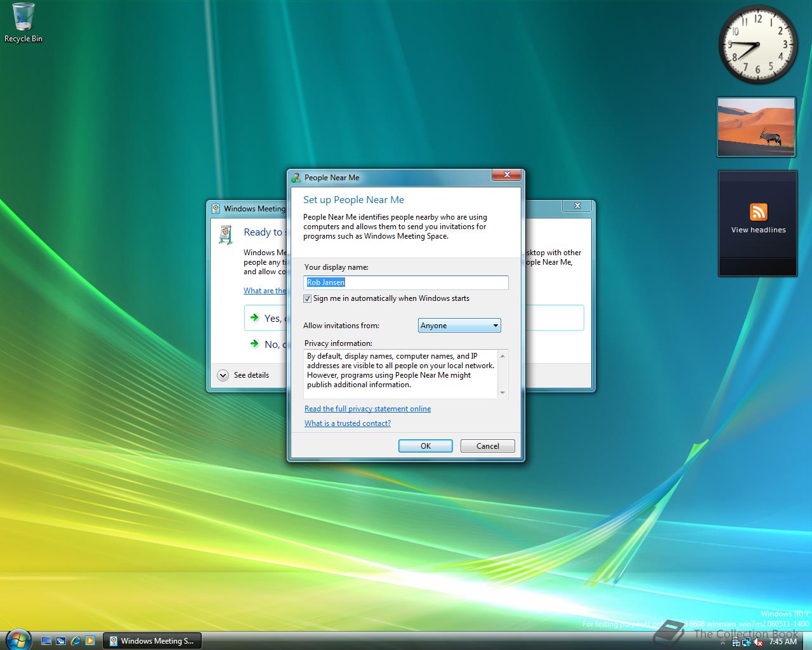This screenshot has height=650, width=812.
Task: Click the Slide Show gadget picture
Action: [756, 126]
